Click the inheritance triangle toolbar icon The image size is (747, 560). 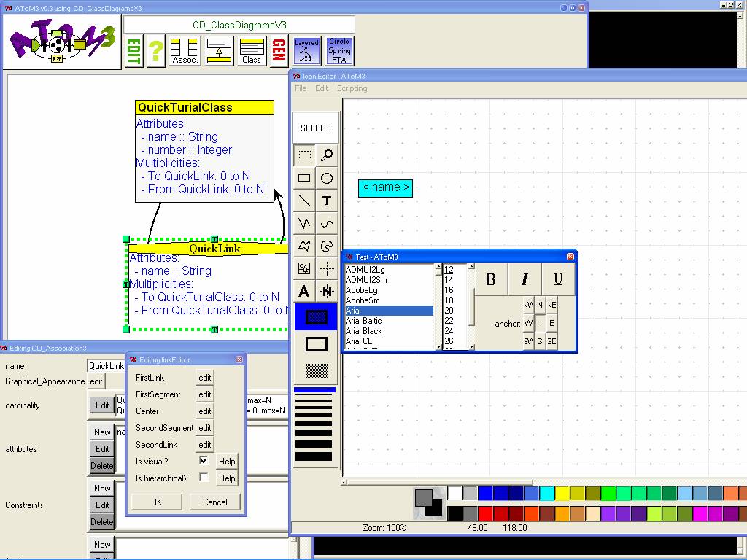(219, 50)
